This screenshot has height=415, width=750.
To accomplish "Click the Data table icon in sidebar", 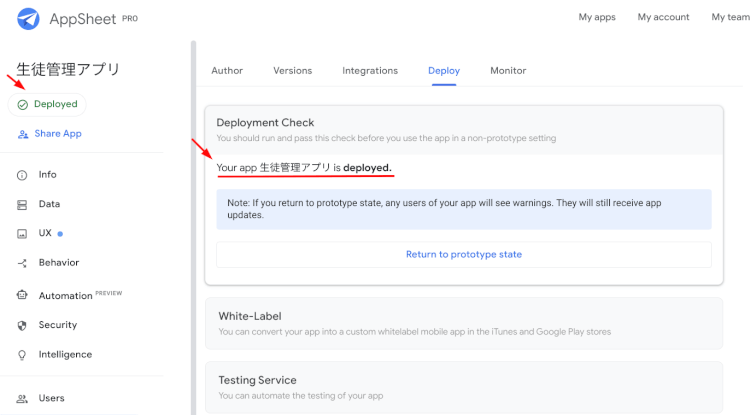I will 22,204.
